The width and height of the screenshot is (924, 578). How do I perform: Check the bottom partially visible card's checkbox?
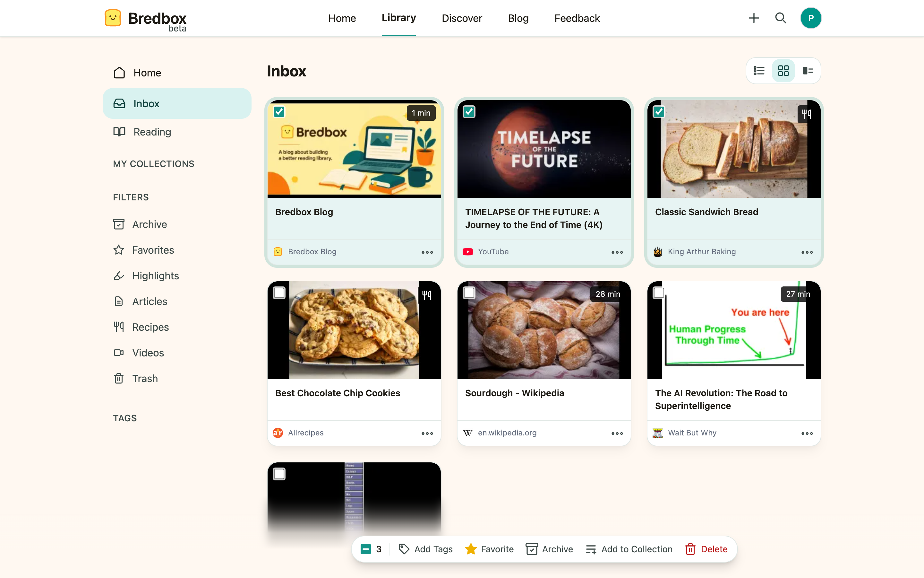coord(279,474)
